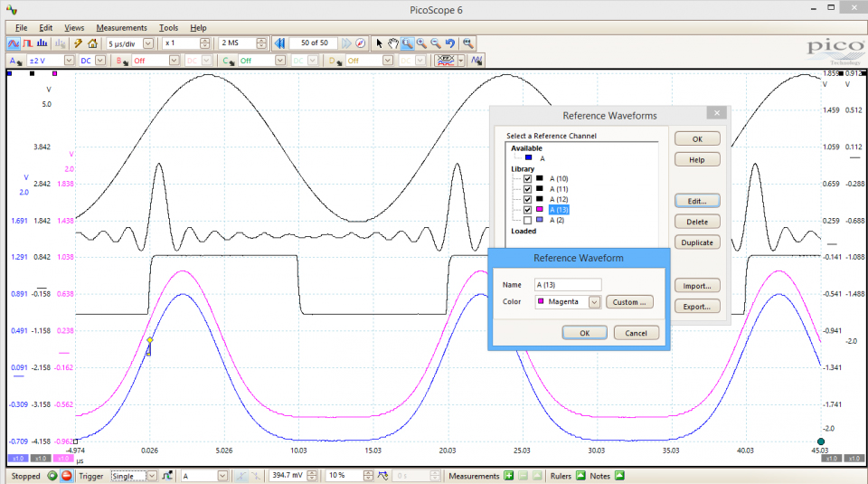868x484 pixels.
Task: Click magenta swatch beside A (13)
Action: click(x=540, y=210)
